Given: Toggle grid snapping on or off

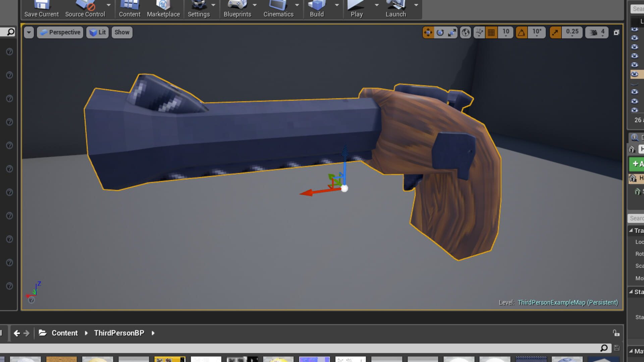Looking at the screenshot, I should [491, 33].
